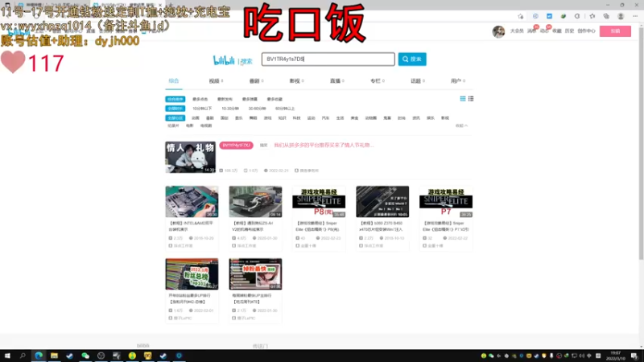Image resolution: width=644 pixels, height=362 pixels.
Task: Open WeChat on the taskbar
Action: 85,356
